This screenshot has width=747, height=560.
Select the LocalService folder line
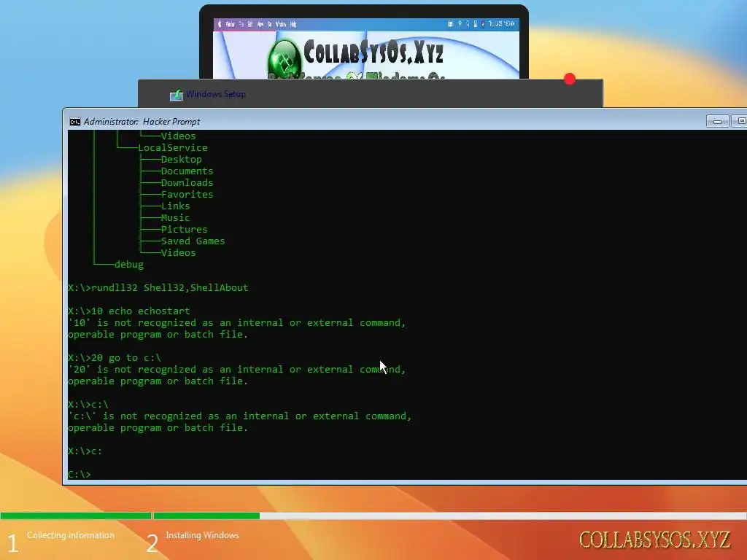point(172,147)
